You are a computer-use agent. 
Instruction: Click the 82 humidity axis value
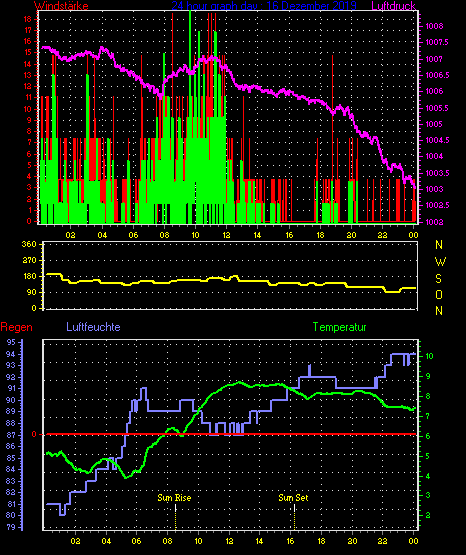pyautogui.click(x=11, y=493)
